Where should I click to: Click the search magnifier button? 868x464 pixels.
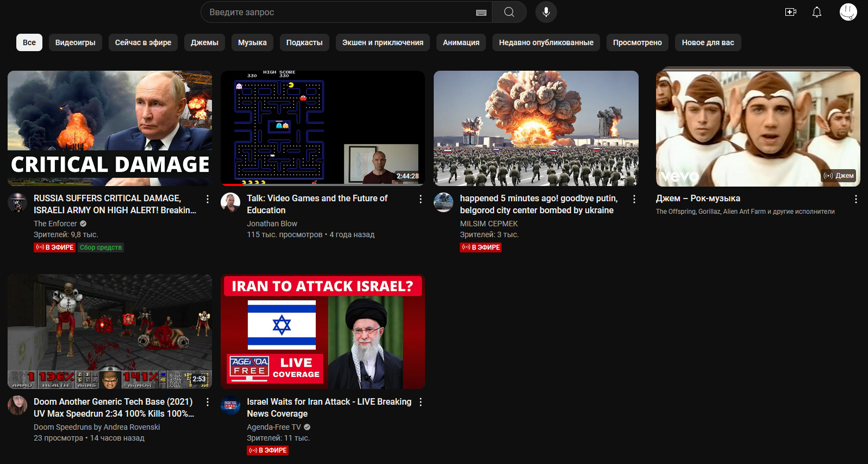(509, 12)
